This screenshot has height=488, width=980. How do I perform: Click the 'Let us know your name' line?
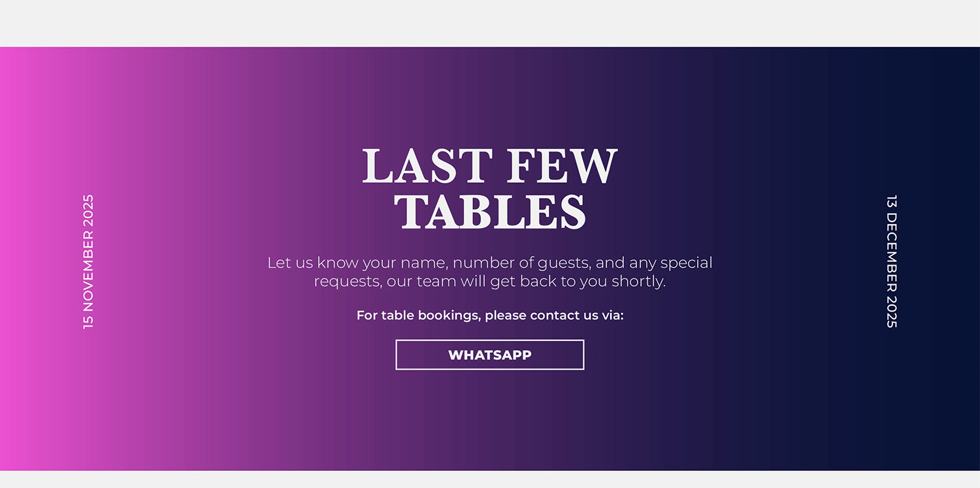[x=489, y=263]
